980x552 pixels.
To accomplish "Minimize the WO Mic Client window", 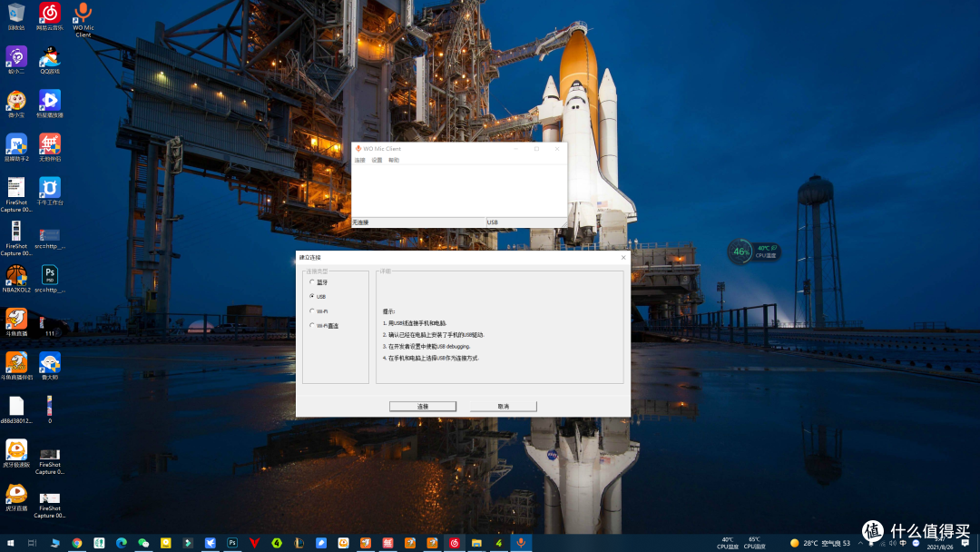I will point(516,149).
